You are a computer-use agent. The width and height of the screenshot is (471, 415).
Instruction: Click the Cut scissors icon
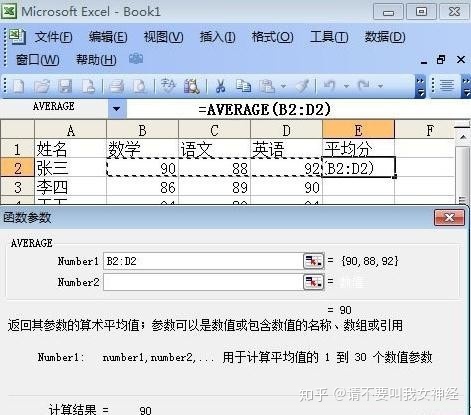tap(220, 86)
